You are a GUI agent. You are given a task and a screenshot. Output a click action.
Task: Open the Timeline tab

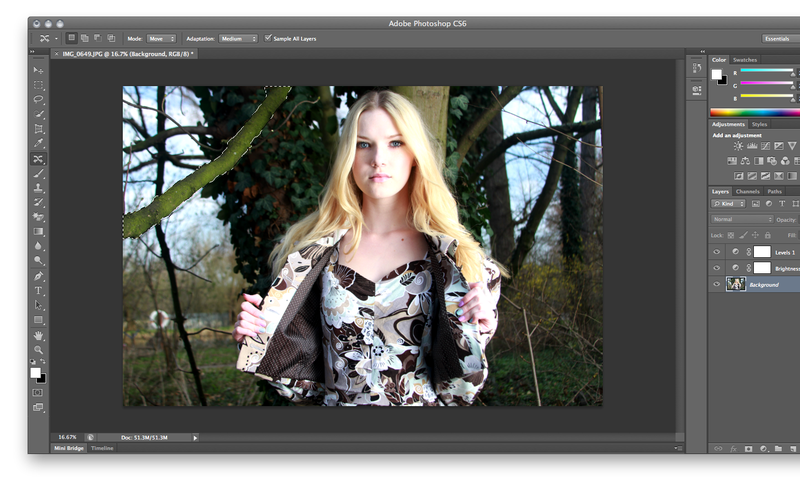[102, 448]
